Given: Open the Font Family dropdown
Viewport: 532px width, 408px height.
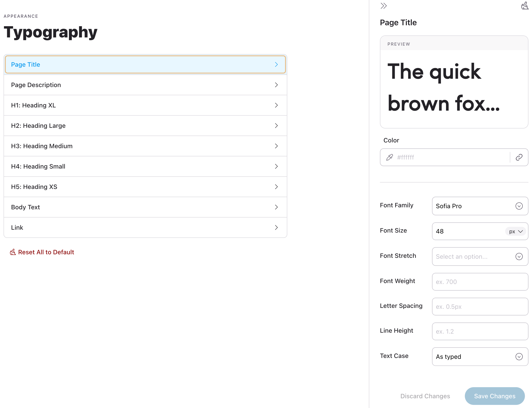Looking at the screenshot, I should [480, 206].
